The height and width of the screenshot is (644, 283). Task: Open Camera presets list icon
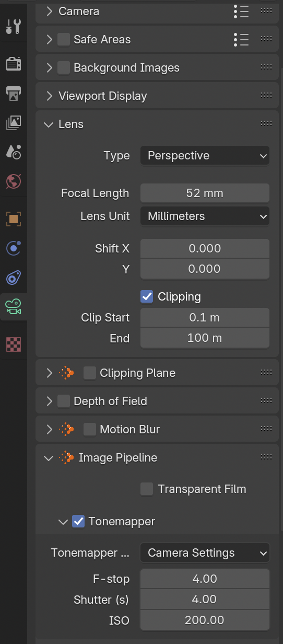coord(241,11)
